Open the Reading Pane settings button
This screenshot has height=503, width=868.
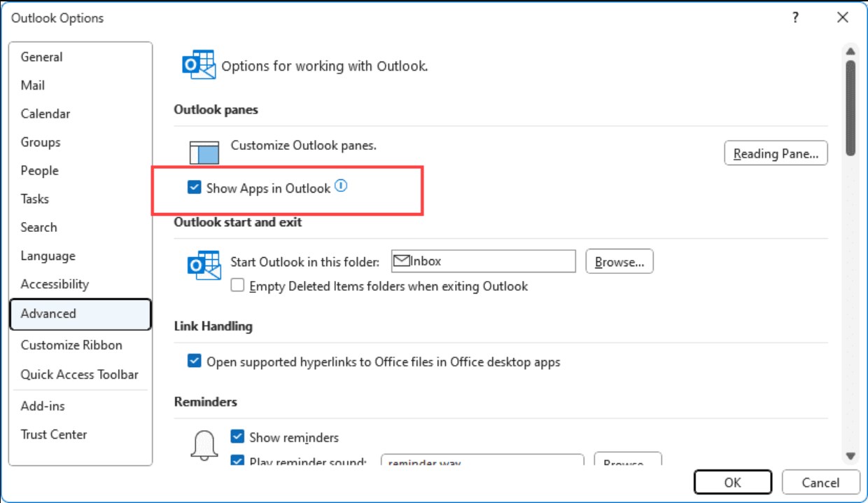coord(776,154)
